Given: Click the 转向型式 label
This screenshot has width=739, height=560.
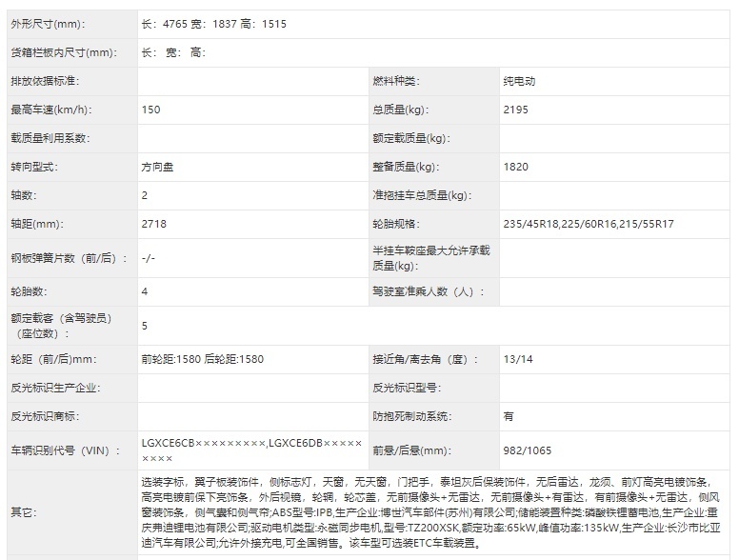Looking at the screenshot, I should click(x=34, y=167).
